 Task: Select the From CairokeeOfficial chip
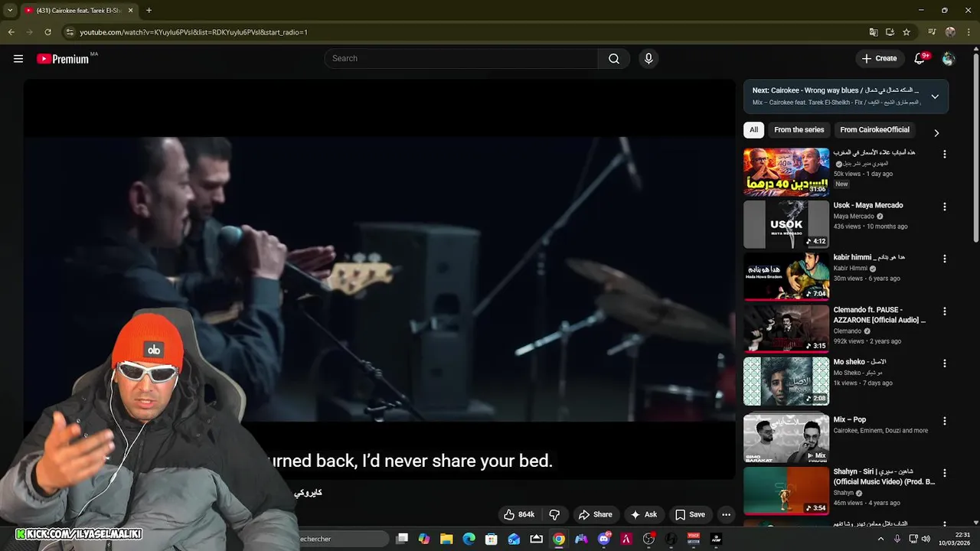click(x=874, y=130)
